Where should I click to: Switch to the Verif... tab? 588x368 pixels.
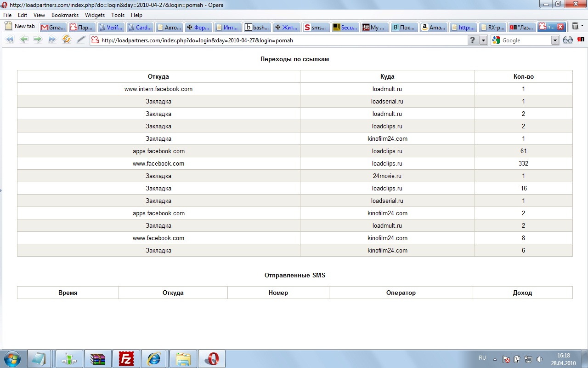pyautogui.click(x=111, y=27)
